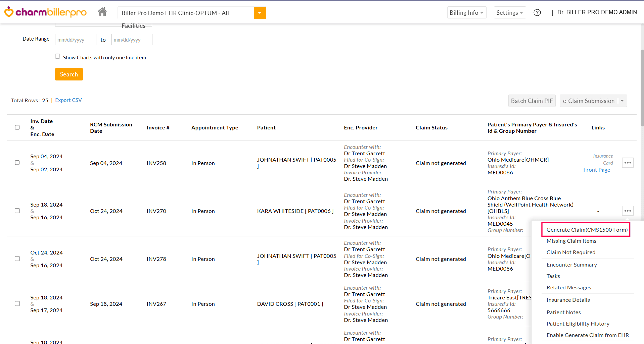Open the three-dot menu for INV258
The image size is (644, 344).
(x=628, y=163)
